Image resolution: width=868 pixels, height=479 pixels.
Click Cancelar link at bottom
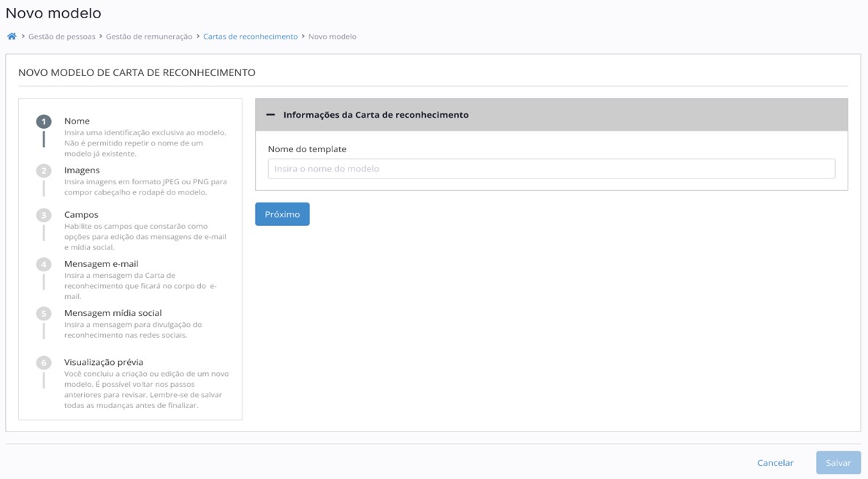(x=775, y=463)
